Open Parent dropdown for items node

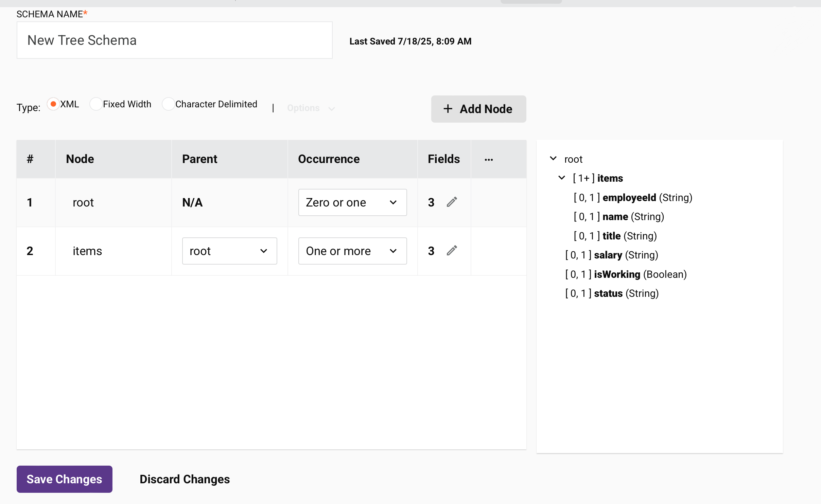229,251
